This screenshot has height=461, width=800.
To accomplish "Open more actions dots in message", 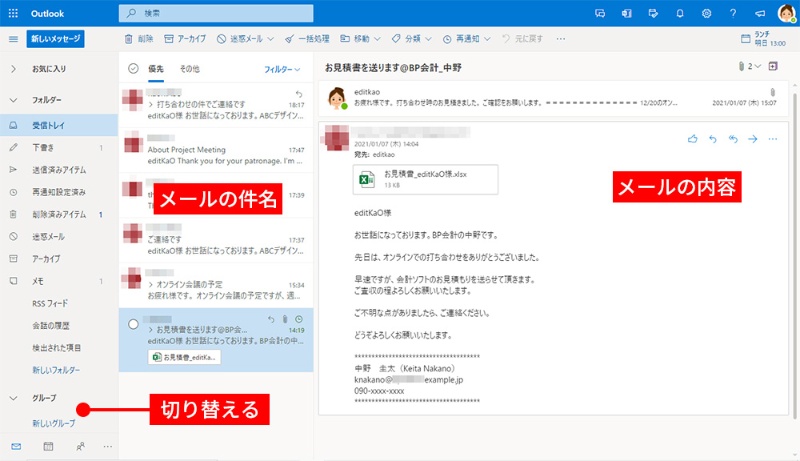I will click(772, 139).
